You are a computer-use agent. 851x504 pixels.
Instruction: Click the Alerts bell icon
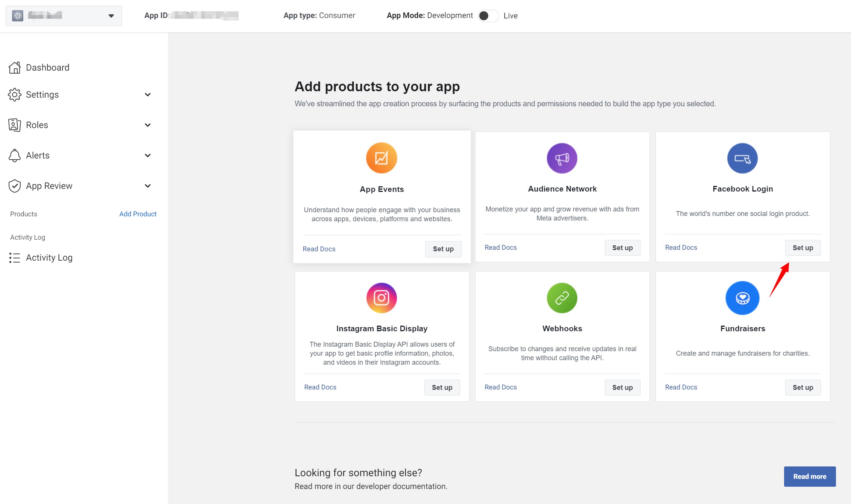pyautogui.click(x=14, y=155)
